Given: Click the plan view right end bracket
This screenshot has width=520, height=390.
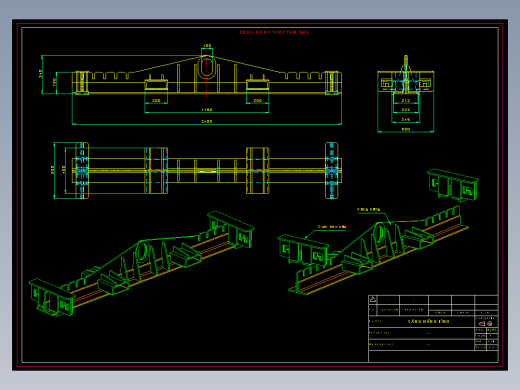Looking at the screenshot, I should coord(332,171).
